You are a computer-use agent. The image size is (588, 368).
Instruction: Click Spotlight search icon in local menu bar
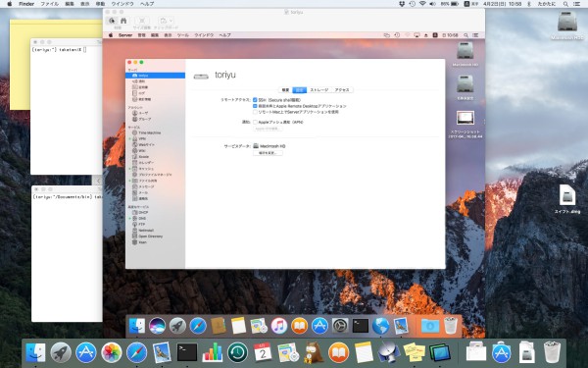click(x=565, y=4)
